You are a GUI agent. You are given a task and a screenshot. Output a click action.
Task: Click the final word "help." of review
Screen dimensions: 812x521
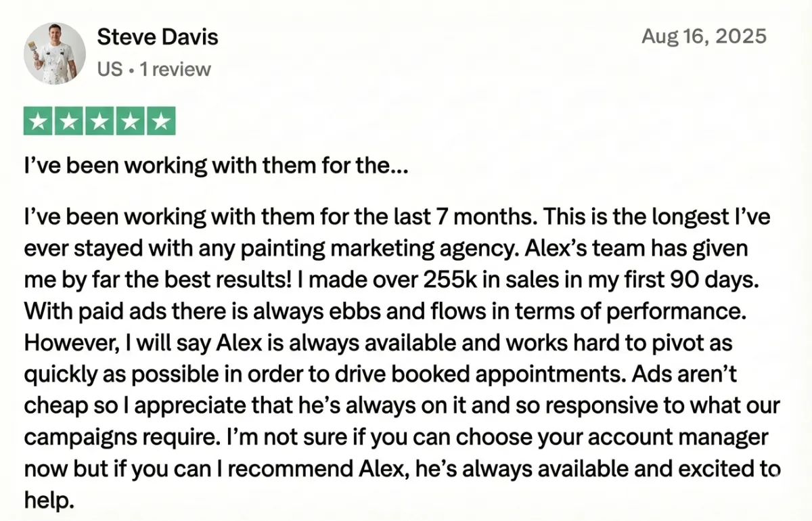click(47, 500)
